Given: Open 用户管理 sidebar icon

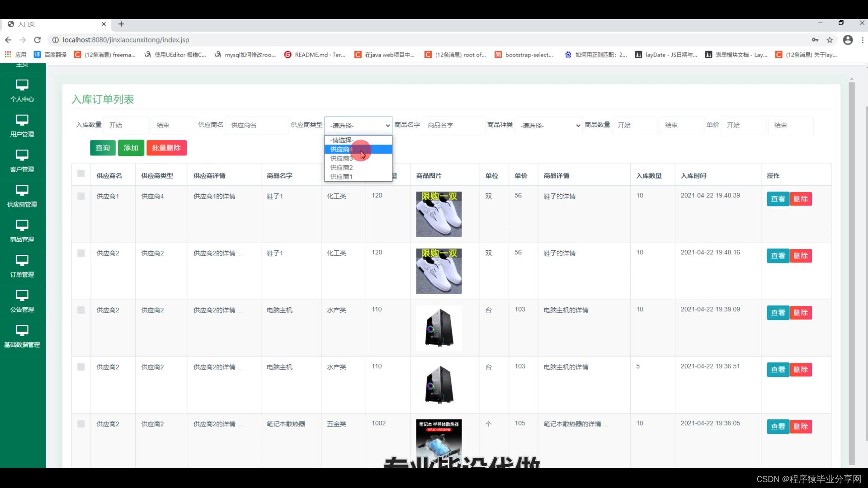Looking at the screenshot, I should tap(22, 120).
